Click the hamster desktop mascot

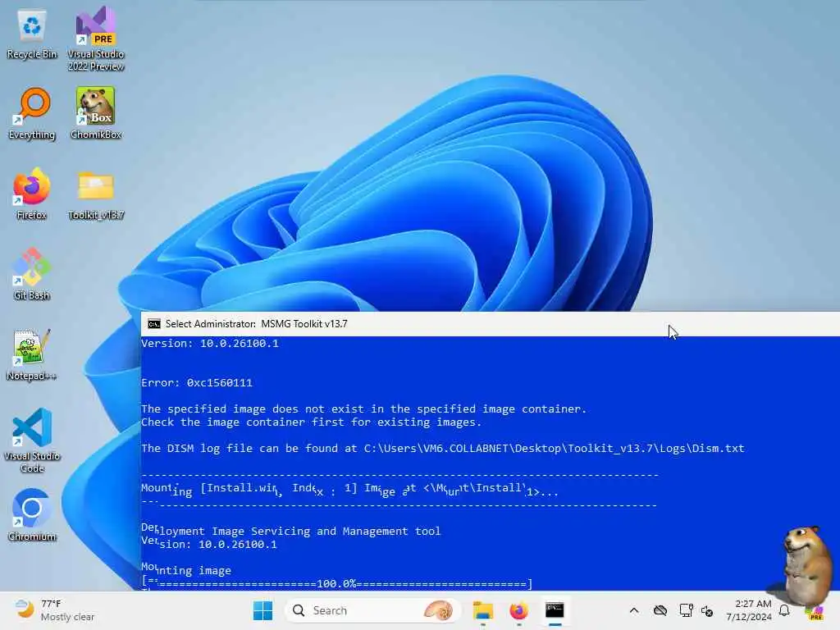(806, 566)
